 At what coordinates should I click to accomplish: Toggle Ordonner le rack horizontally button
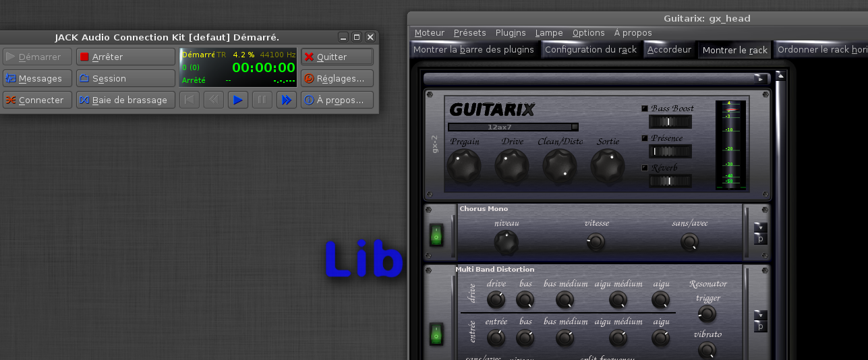pyautogui.click(x=821, y=49)
